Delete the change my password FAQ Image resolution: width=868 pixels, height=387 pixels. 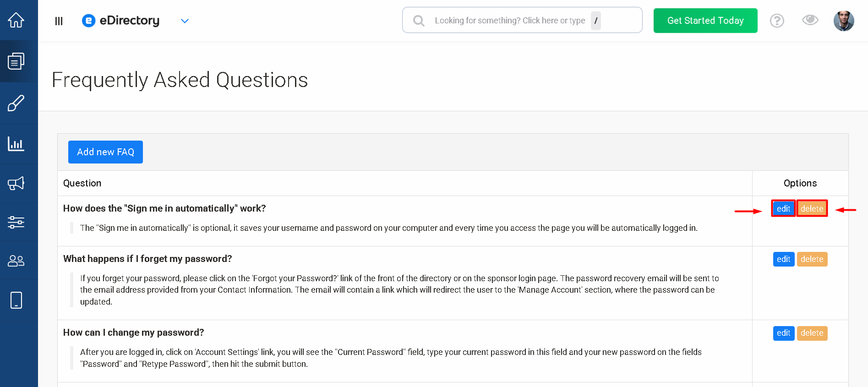tap(812, 333)
